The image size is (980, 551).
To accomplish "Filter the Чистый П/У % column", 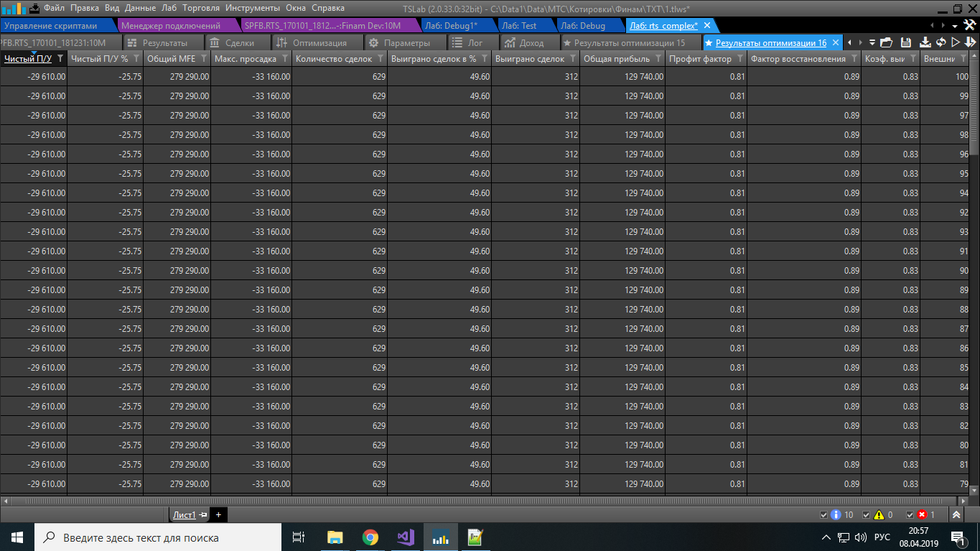I will (x=136, y=59).
